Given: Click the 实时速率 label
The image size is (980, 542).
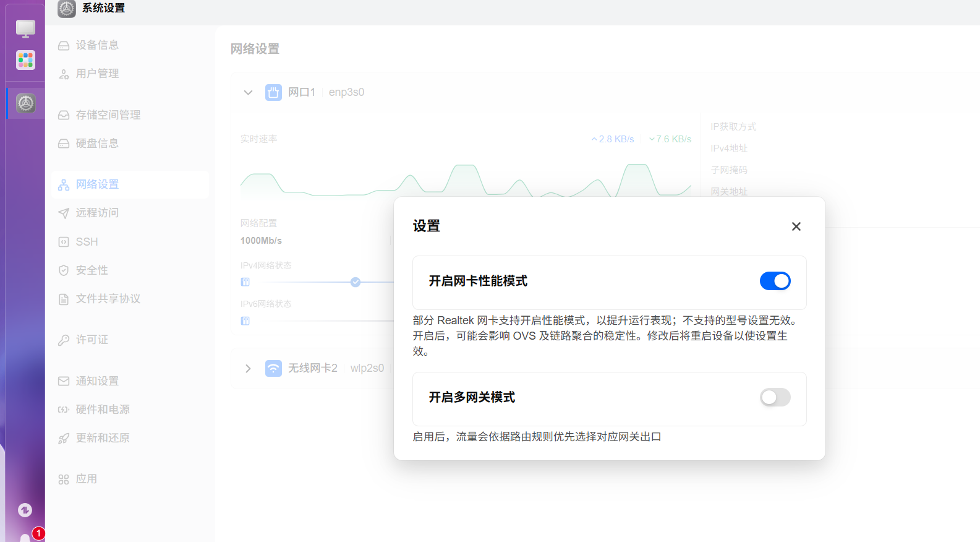Looking at the screenshot, I should coord(258,139).
